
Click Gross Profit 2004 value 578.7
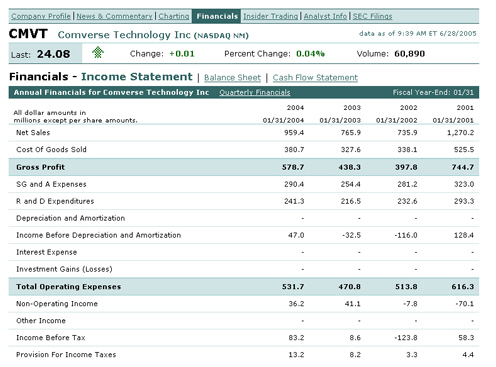(x=293, y=167)
